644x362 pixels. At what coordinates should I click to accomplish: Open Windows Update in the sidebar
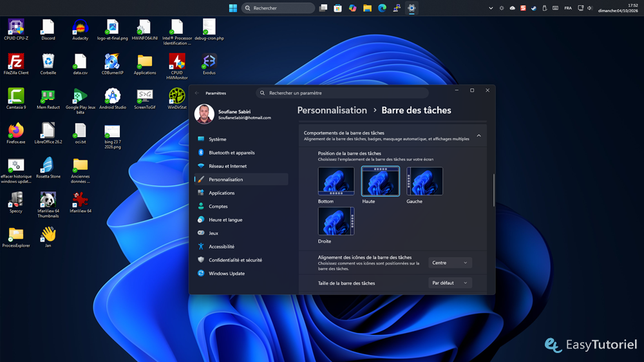click(x=241, y=273)
